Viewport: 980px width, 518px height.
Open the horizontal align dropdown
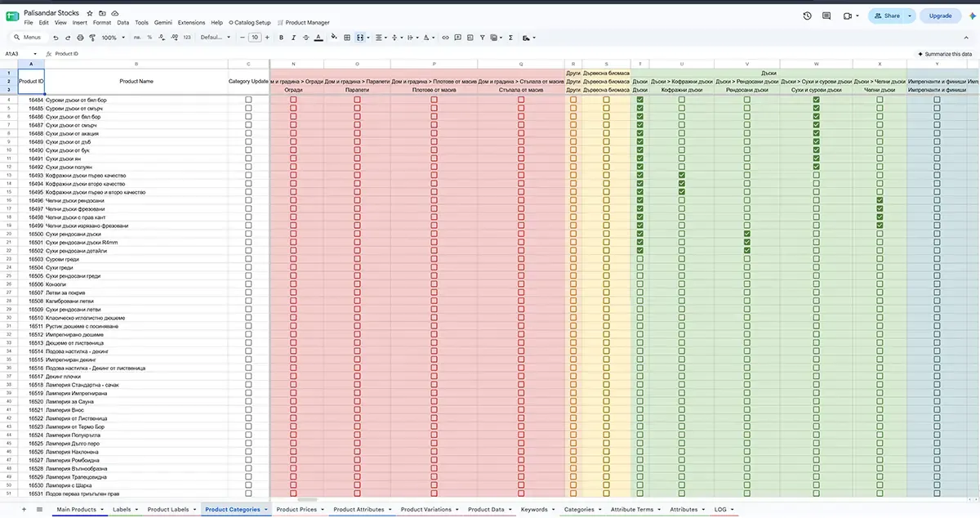(x=382, y=38)
